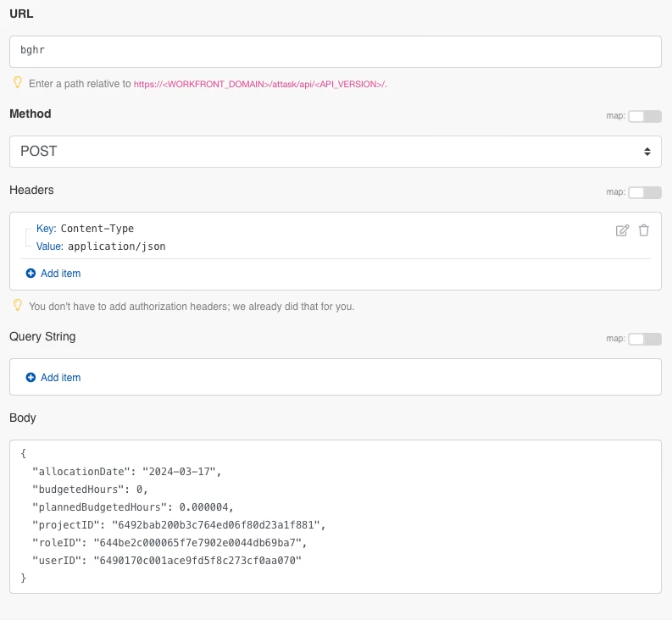This screenshot has height=620, width=672.
Task: Enable the map switch for Headers
Action: pyautogui.click(x=644, y=192)
